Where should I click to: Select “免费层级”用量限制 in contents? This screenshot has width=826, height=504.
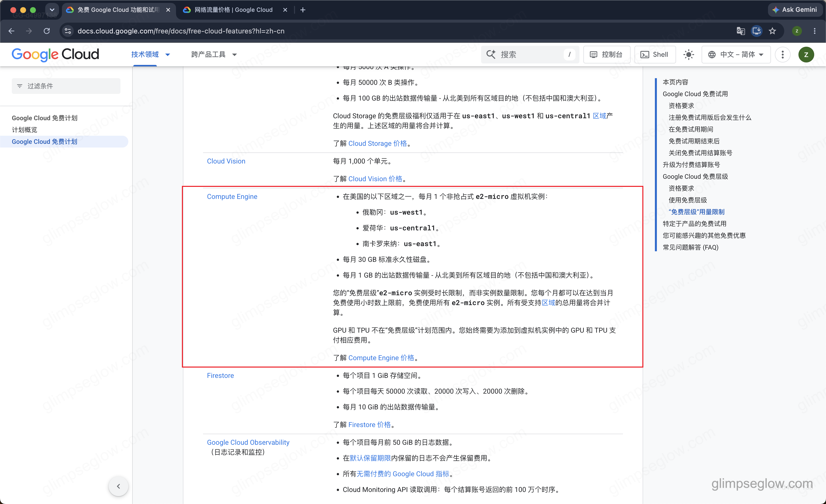point(697,212)
